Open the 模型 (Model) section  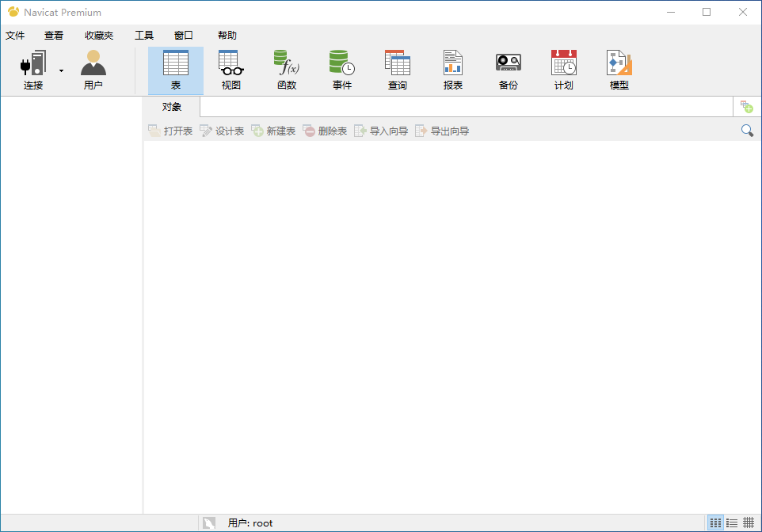(x=619, y=69)
